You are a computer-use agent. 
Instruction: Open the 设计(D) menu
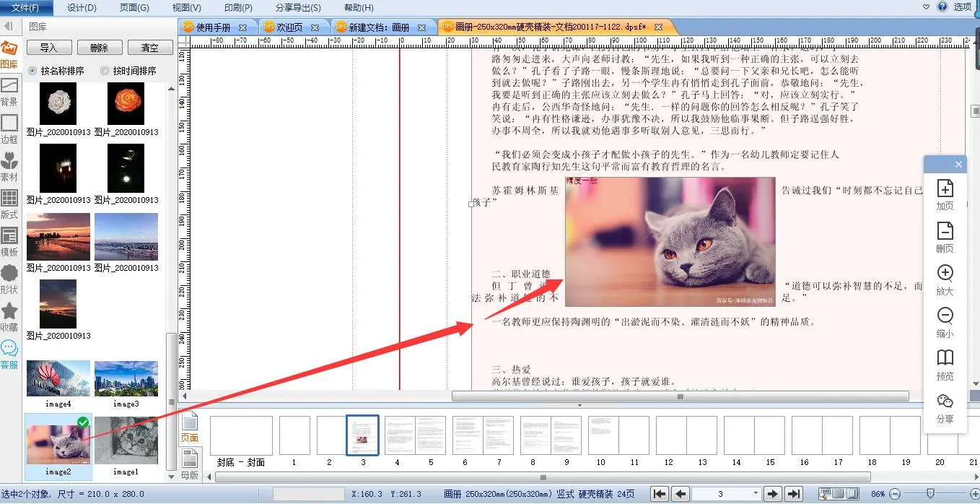[x=82, y=7]
